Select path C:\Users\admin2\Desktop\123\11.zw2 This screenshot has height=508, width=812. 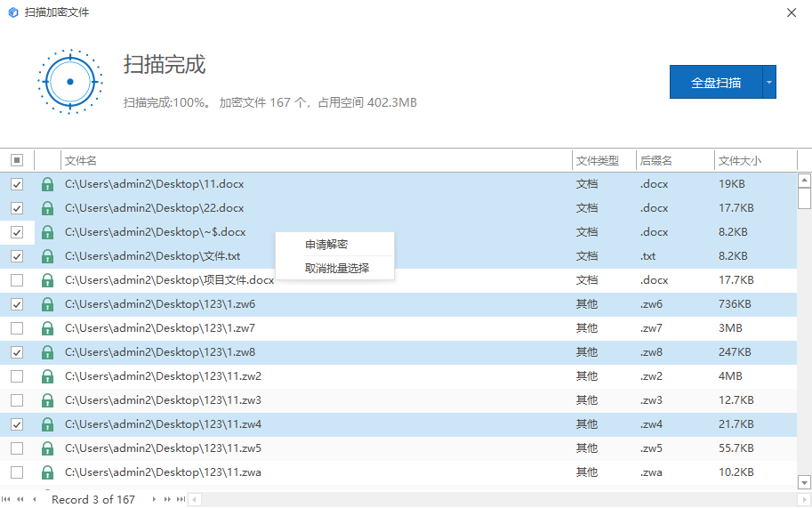tap(163, 376)
